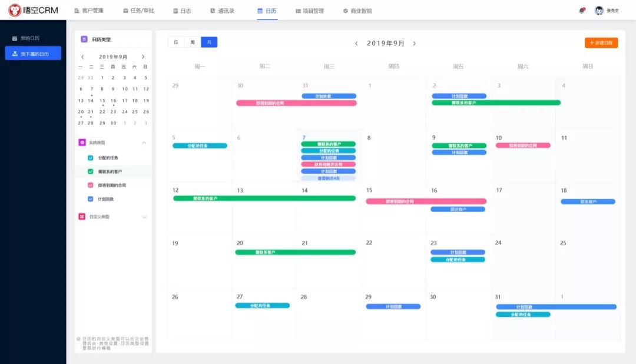636x364 pixels.
Task: Select day 25 in the main calendar
Action: click(563, 243)
